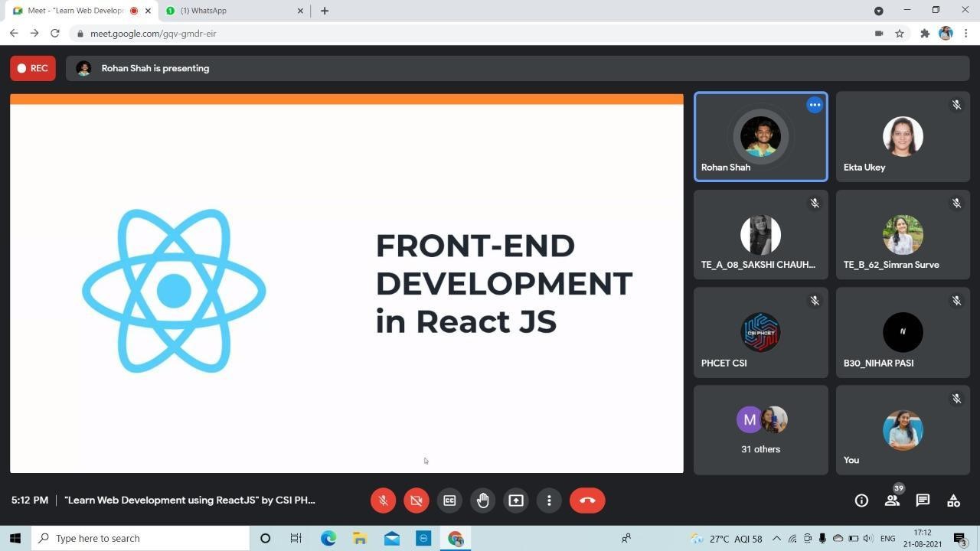Open camera permission icon in address bar
Viewport: 980px width, 551px height.
879,34
